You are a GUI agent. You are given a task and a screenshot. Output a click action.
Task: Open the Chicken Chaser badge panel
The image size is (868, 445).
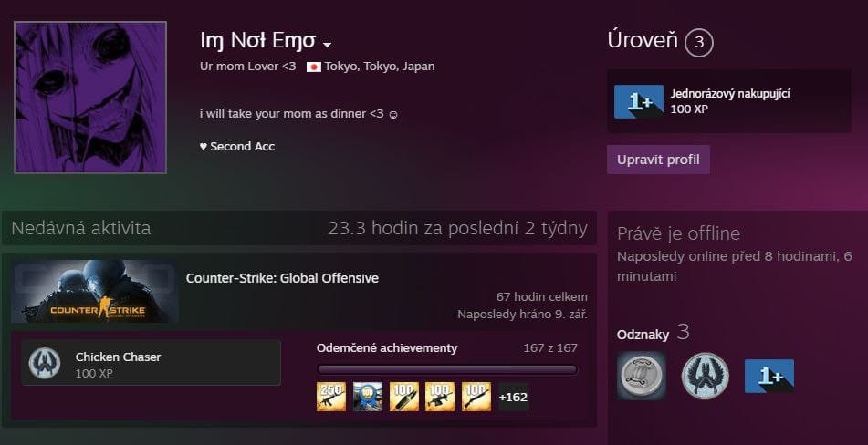click(152, 363)
